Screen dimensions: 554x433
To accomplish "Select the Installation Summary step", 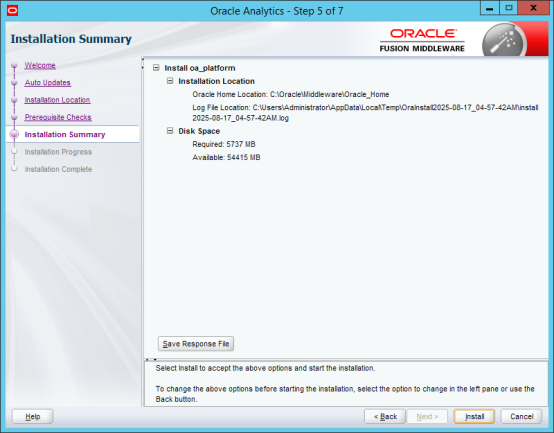I will (65, 135).
